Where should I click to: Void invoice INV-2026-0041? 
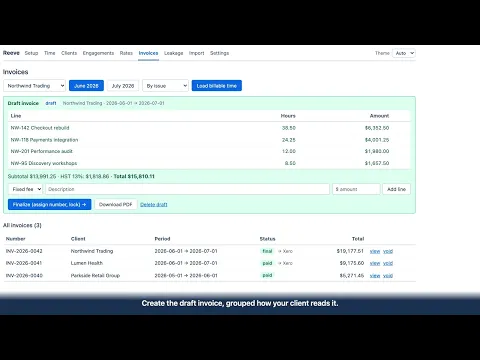point(388,263)
